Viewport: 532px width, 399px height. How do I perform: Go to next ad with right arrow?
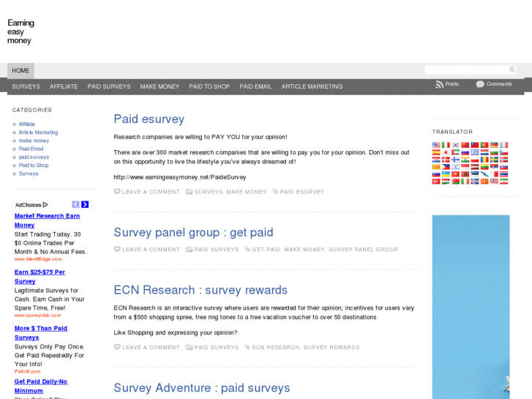coord(85,204)
